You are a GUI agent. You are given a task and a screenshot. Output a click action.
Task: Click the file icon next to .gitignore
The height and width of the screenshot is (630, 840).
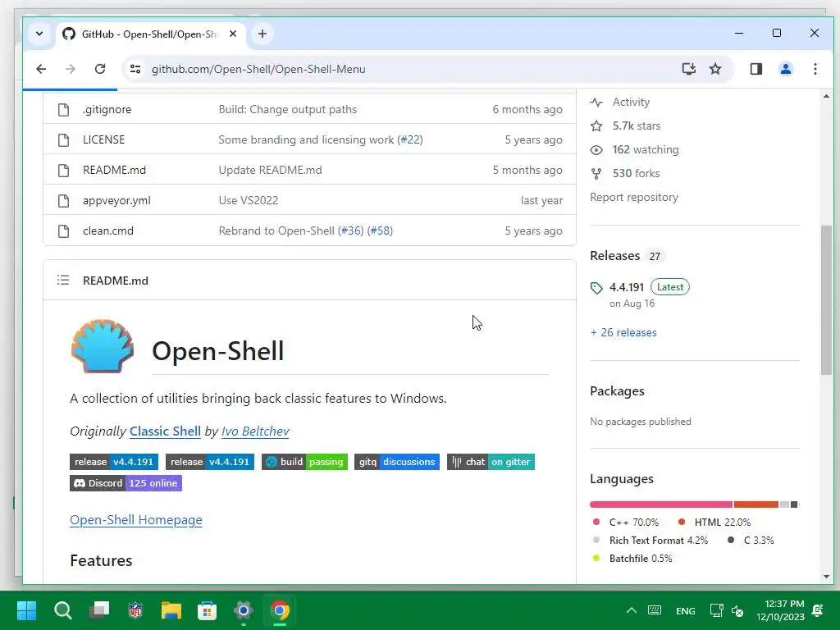pyautogui.click(x=63, y=109)
